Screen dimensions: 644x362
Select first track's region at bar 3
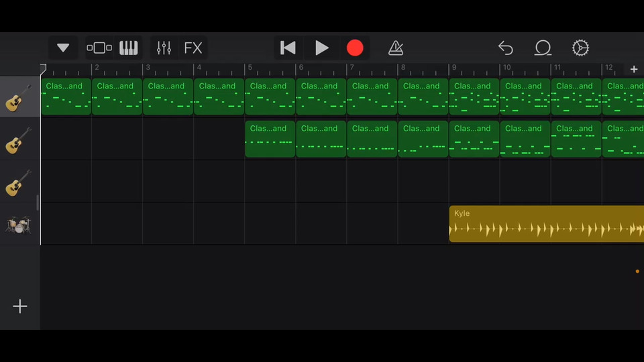click(x=168, y=97)
